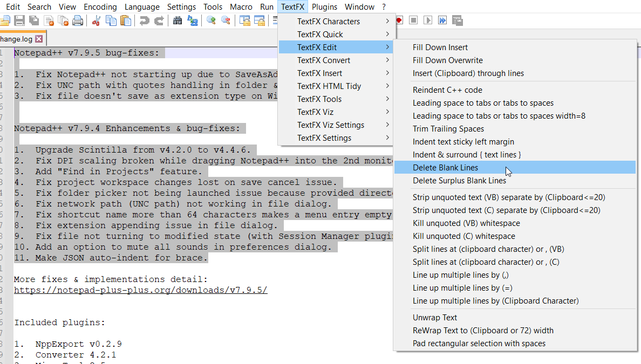
Task: Toggle synchronize vertical scrolling icon
Action: [x=244, y=20]
